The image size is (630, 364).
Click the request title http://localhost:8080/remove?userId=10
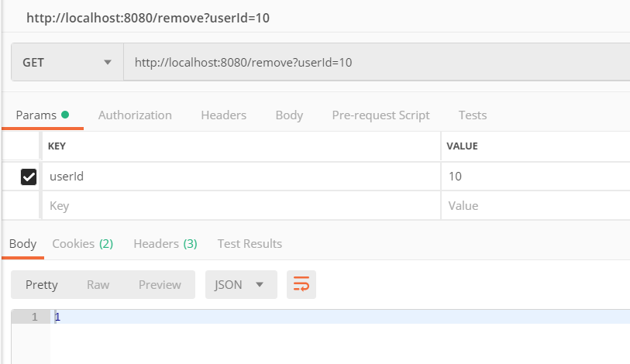click(148, 18)
